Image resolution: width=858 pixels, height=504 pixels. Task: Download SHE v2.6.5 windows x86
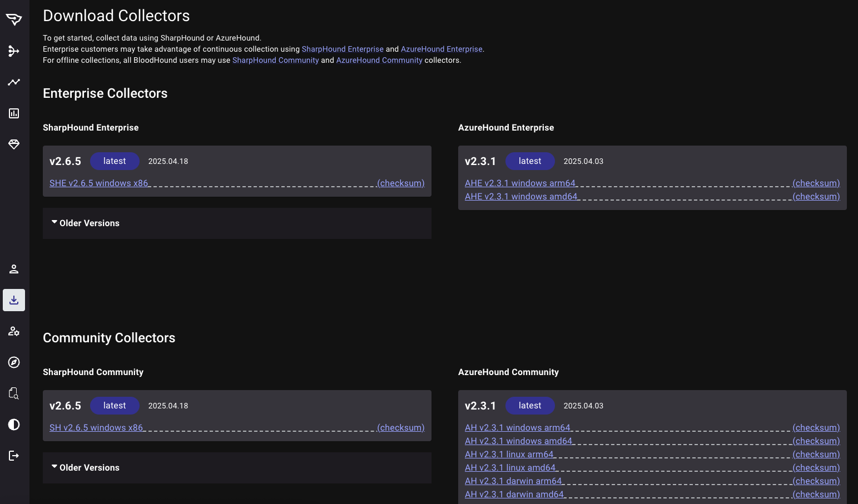(99, 183)
